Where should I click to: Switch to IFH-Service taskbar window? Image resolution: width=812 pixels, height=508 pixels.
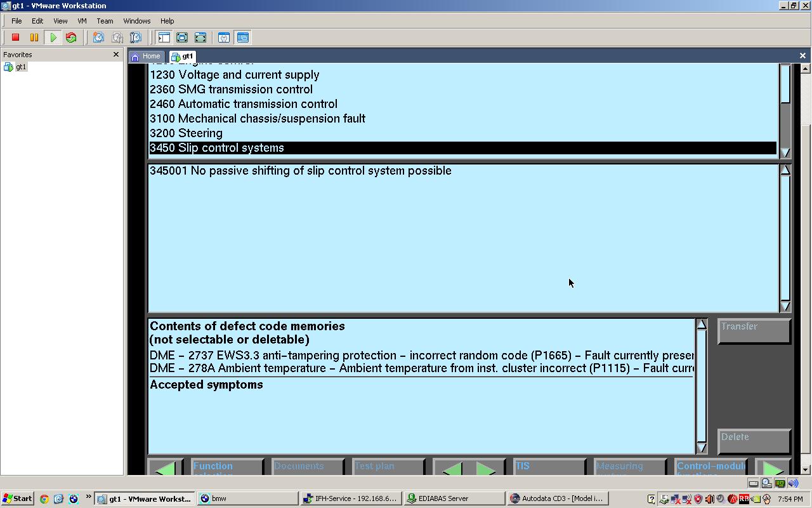pos(351,498)
